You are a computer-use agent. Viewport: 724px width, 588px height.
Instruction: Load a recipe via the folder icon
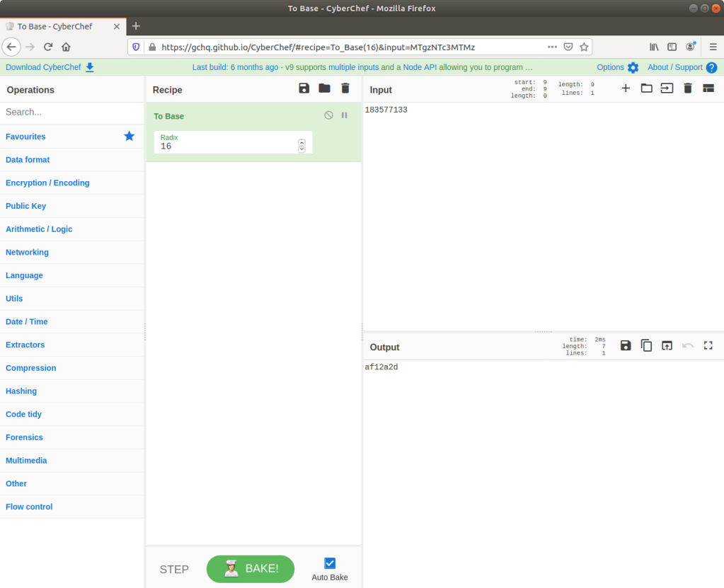pyautogui.click(x=324, y=88)
